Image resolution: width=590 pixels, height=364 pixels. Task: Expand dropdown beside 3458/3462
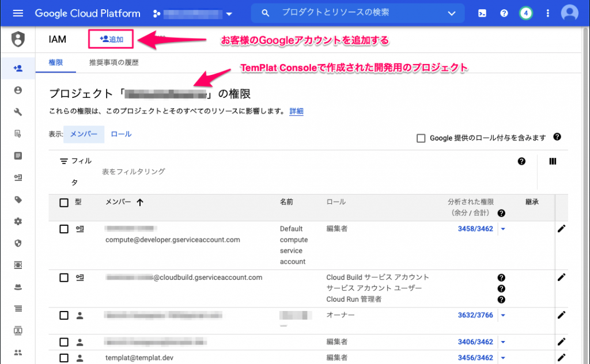pyautogui.click(x=503, y=229)
